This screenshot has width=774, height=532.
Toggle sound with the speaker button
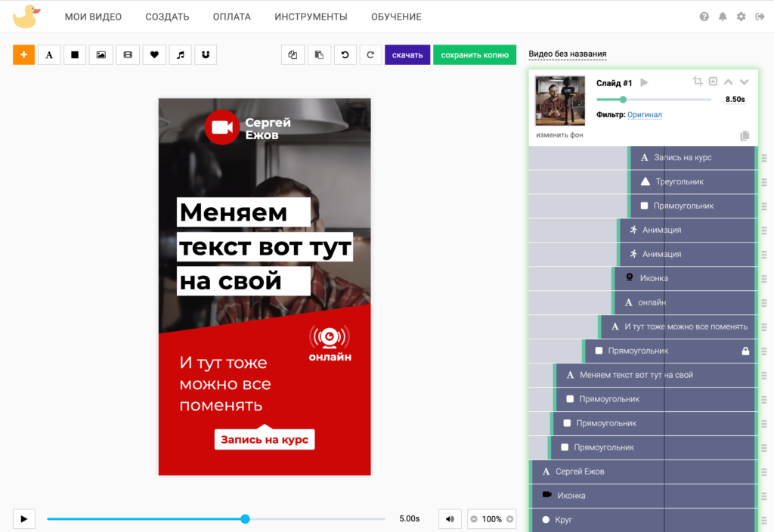click(x=450, y=519)
